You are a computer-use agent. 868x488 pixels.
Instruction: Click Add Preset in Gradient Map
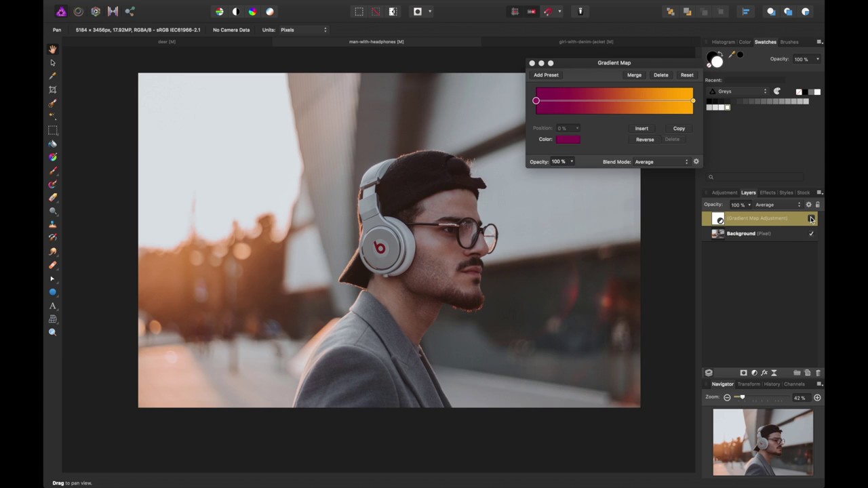point(546,75)
